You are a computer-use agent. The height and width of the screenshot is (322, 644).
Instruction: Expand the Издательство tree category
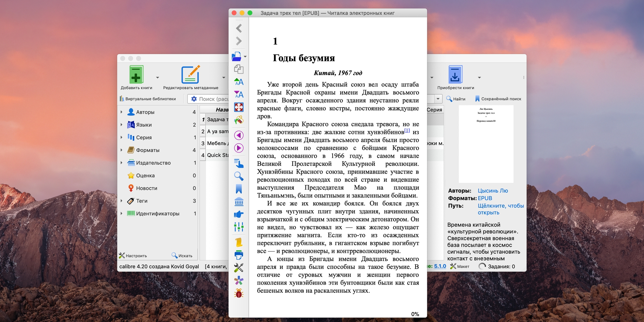[x=121, y=163]
